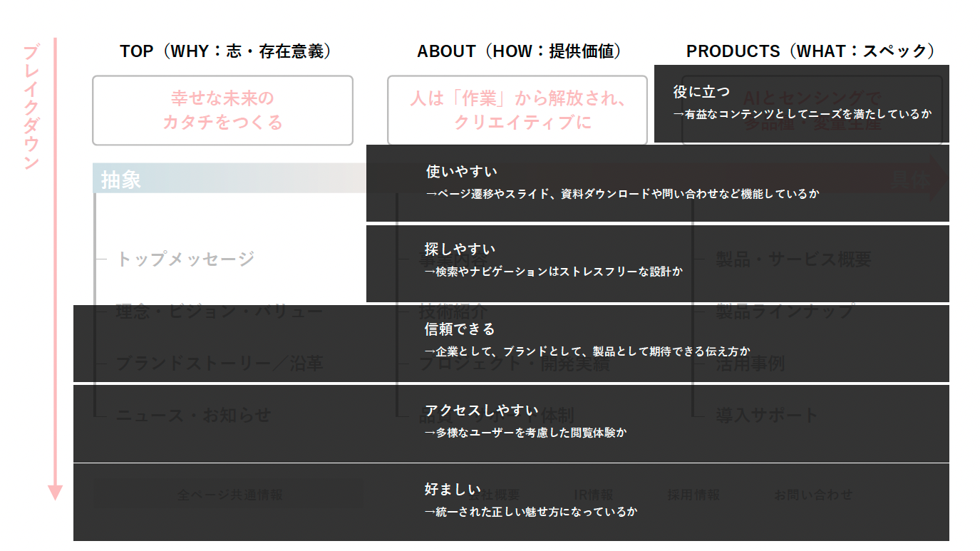The image size is (980, 551).
Task: Click the 幸せな未来のカタチをつくる box
Action: click(x=222, y=110)
